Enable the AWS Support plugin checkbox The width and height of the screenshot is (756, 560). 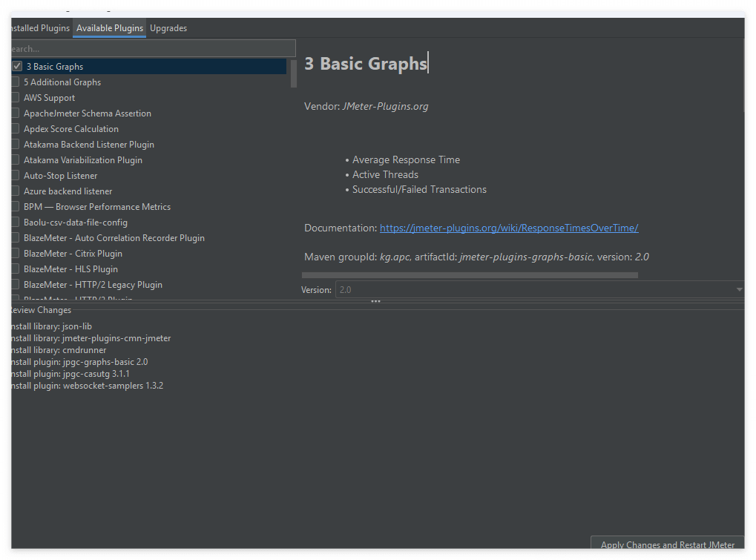(x=16, y=97)
